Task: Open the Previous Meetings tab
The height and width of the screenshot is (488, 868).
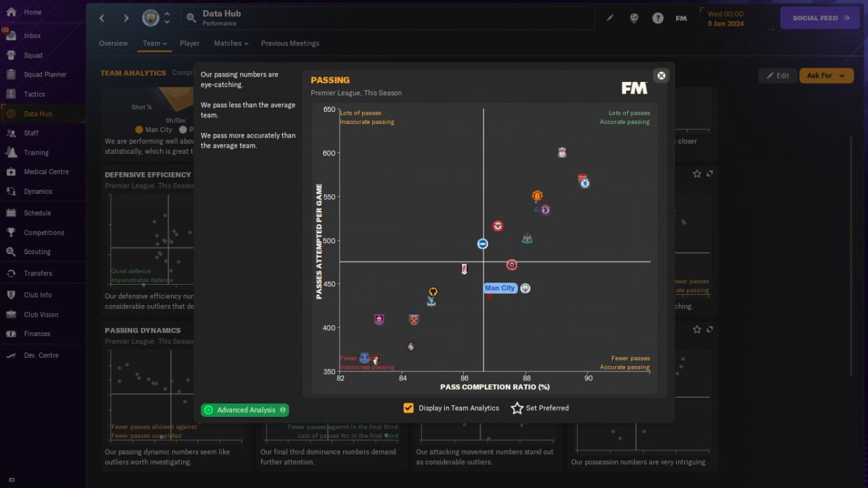Action: pos(290,43)
